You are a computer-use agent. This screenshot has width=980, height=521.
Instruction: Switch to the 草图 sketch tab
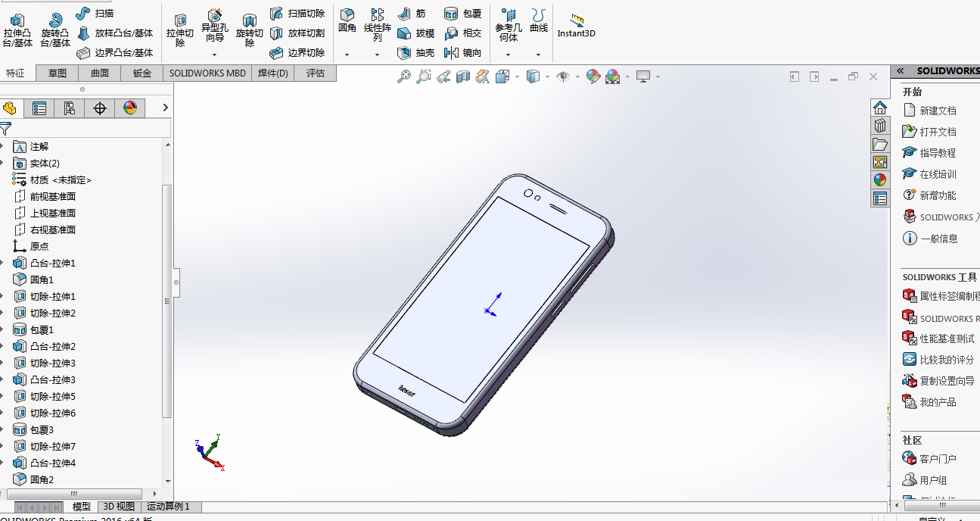pos(58,73)
